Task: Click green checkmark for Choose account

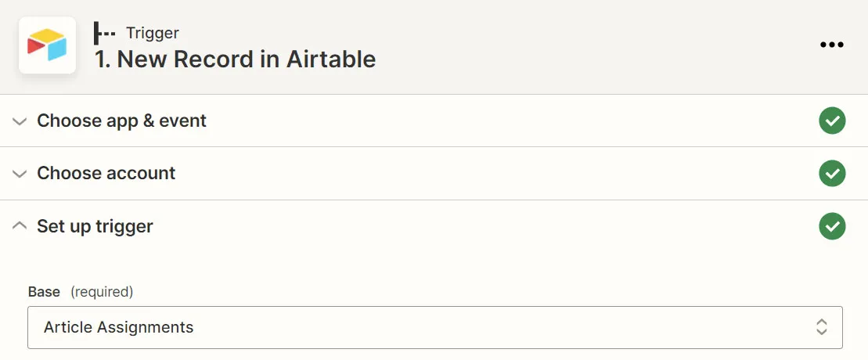Action: pyautogui.click(x=832, y=173)
